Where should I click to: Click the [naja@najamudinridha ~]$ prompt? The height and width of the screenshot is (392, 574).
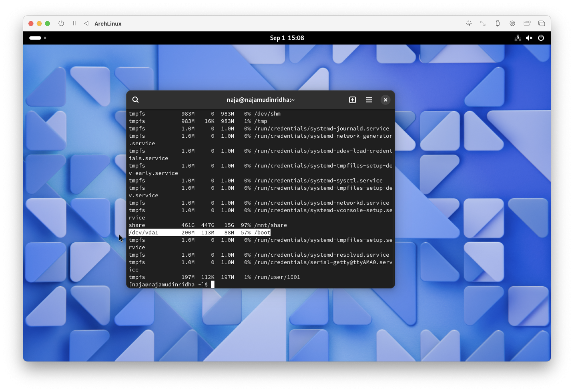click(168, 284)
